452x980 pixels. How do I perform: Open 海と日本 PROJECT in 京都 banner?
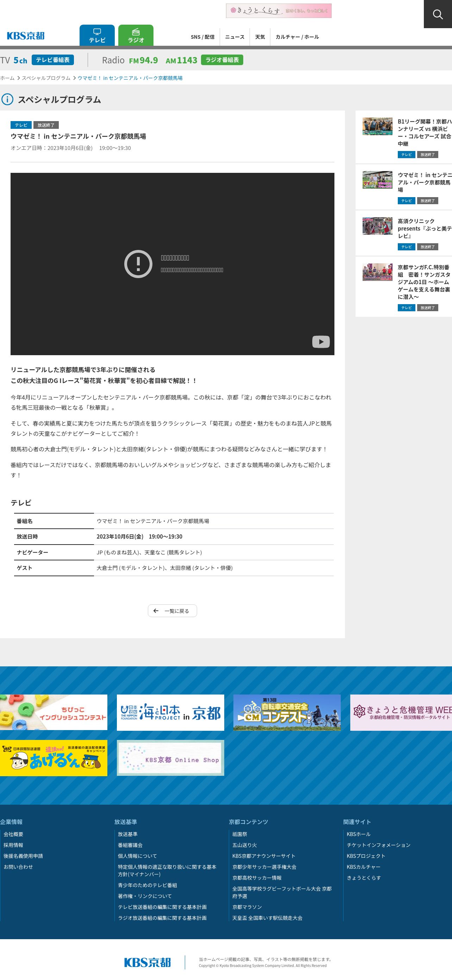170,712
